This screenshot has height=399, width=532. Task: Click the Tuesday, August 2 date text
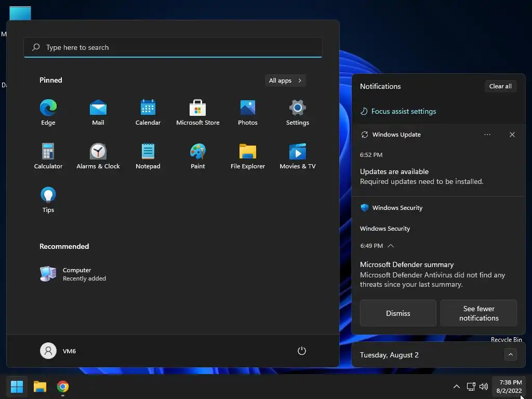coord(389,355)
